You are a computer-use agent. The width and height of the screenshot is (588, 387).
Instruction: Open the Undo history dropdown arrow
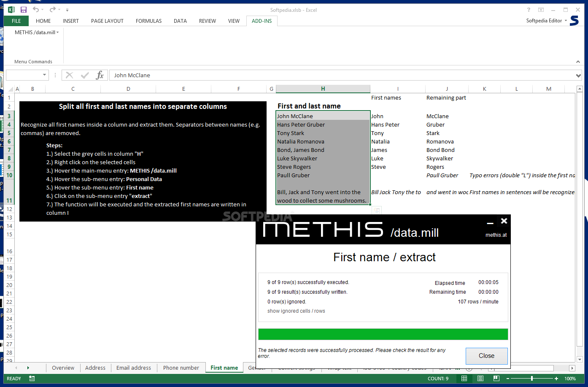[43, 10]
